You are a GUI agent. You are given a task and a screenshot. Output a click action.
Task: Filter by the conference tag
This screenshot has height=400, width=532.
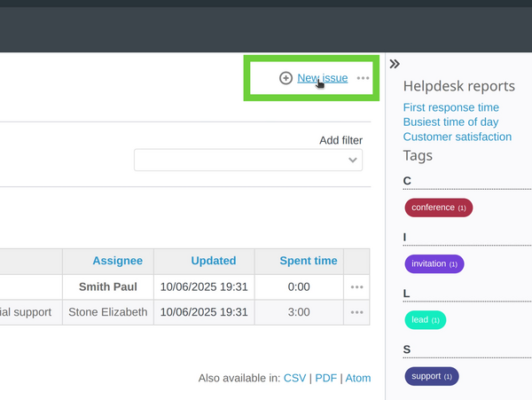click(438, 208)
